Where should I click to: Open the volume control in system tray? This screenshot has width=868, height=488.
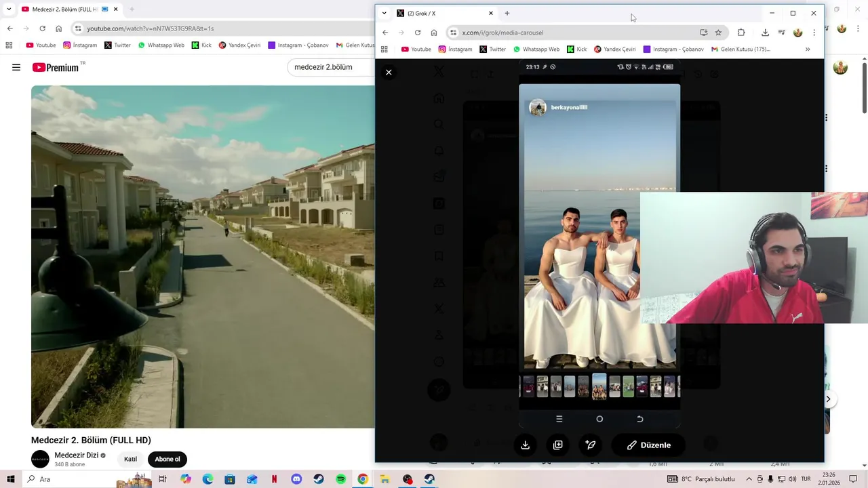[791, 479]
